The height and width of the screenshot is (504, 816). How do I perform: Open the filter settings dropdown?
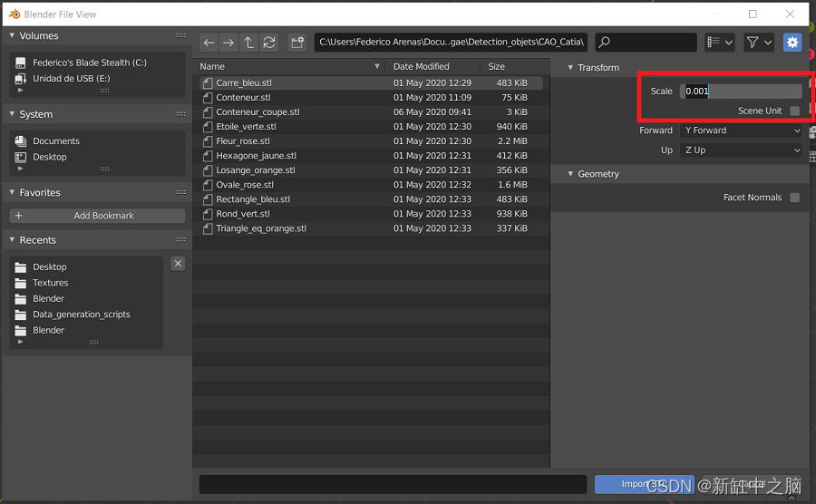tap(759, 42)
